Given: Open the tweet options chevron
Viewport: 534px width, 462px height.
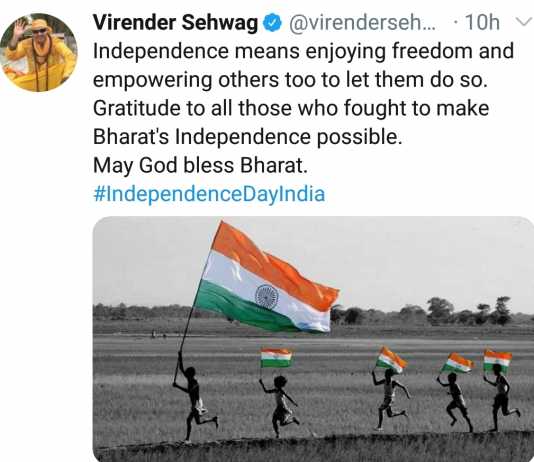Looking at the screenshot, I should click(x=524, y=22).
